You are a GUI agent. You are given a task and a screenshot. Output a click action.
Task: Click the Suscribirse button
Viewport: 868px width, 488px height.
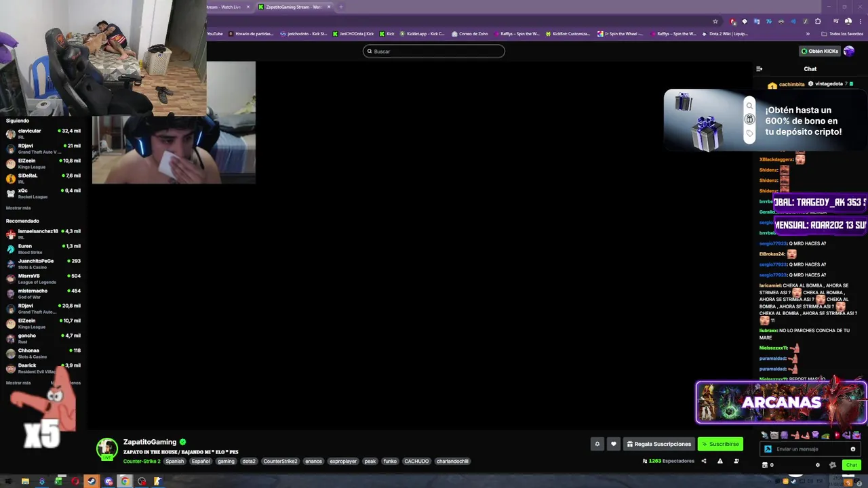point(720,444)
